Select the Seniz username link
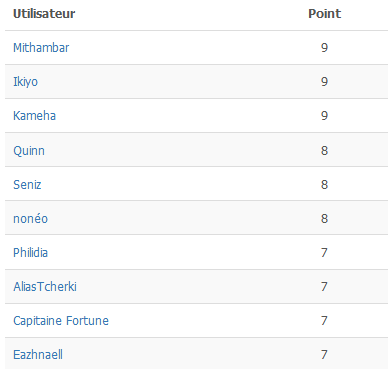The image size is (388, 369). click(27, 184)
